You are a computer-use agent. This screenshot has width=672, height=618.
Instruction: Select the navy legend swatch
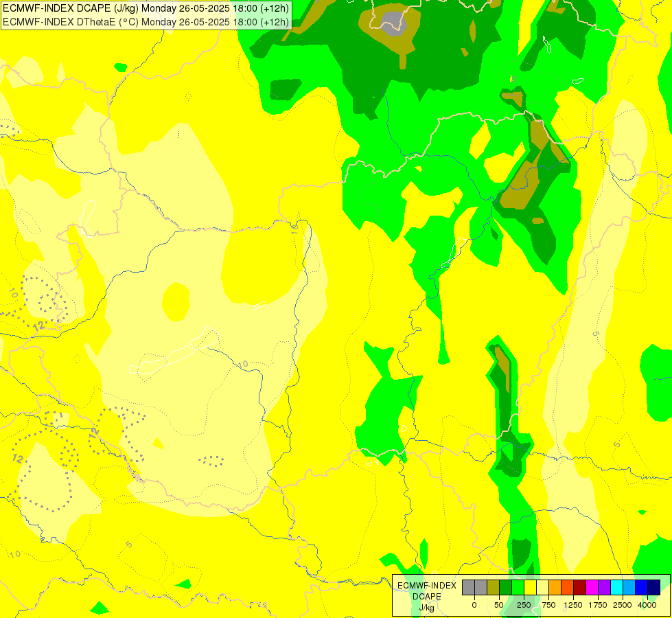coord(654,587)
